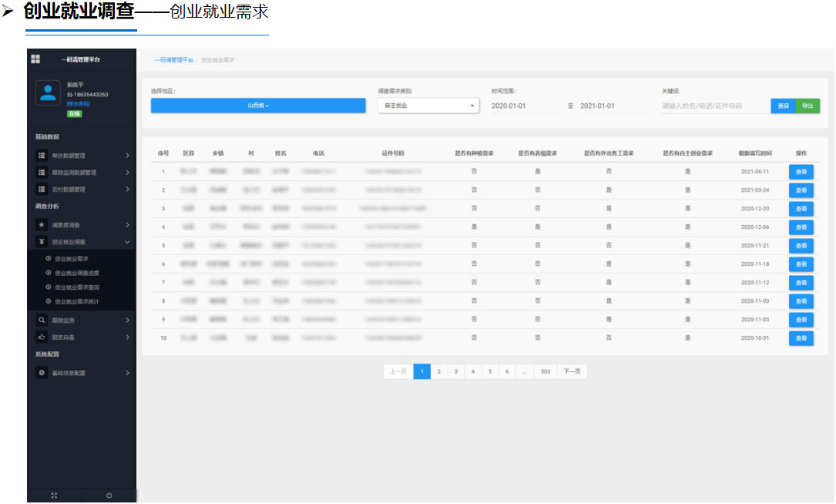Set the end date field 2021-01-01

coord(613,106)
